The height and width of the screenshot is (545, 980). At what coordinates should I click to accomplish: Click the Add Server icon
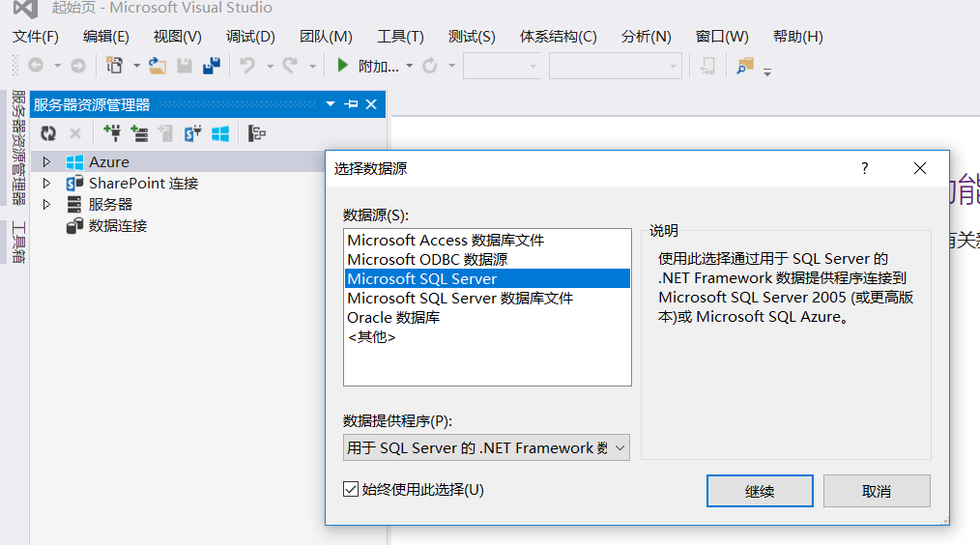(139, 133)
